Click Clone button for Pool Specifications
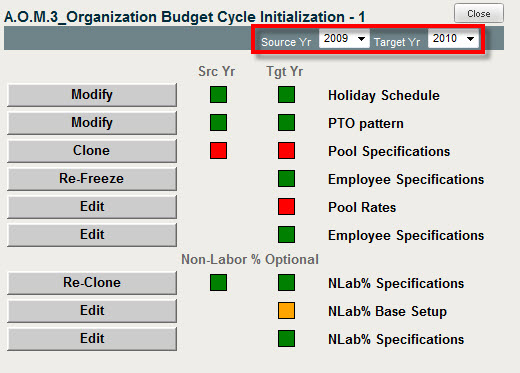 click(92, 151)
